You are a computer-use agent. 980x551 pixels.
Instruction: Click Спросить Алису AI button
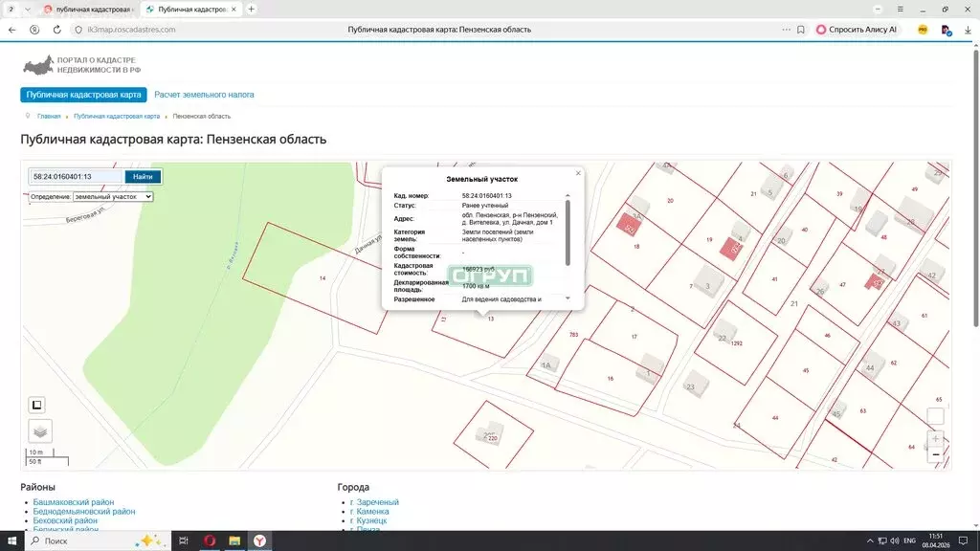click(856, 30)
